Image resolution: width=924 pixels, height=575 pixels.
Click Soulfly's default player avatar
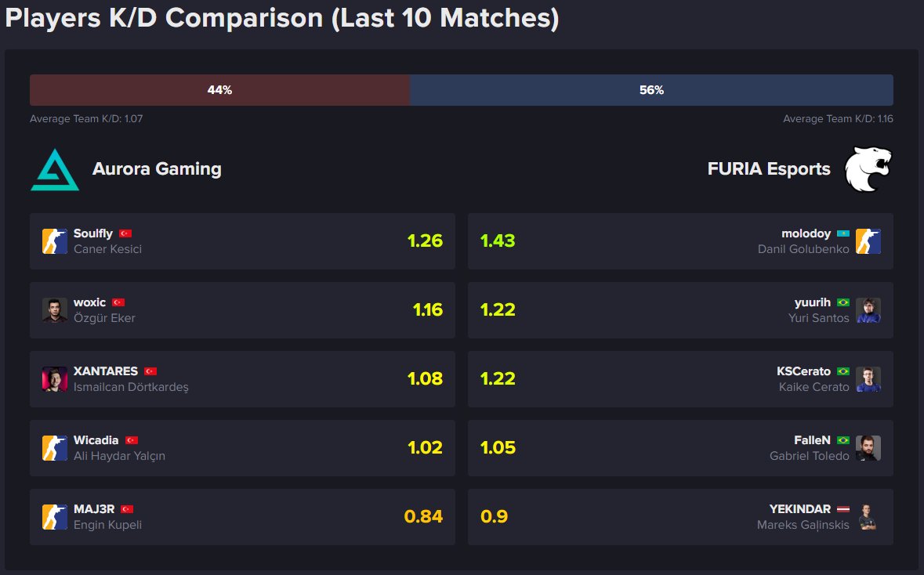55,241
